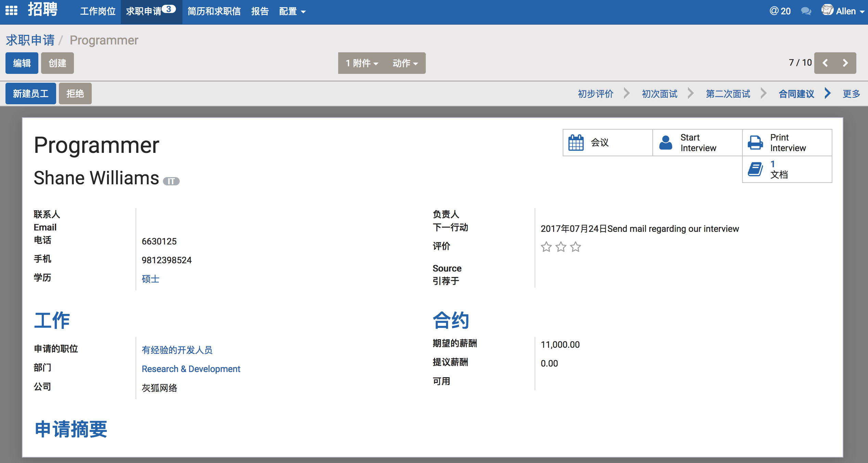Open the 1 附件 attachments dropdown
This screenshot has height=463, width=868.
click(x=361, y=63)
